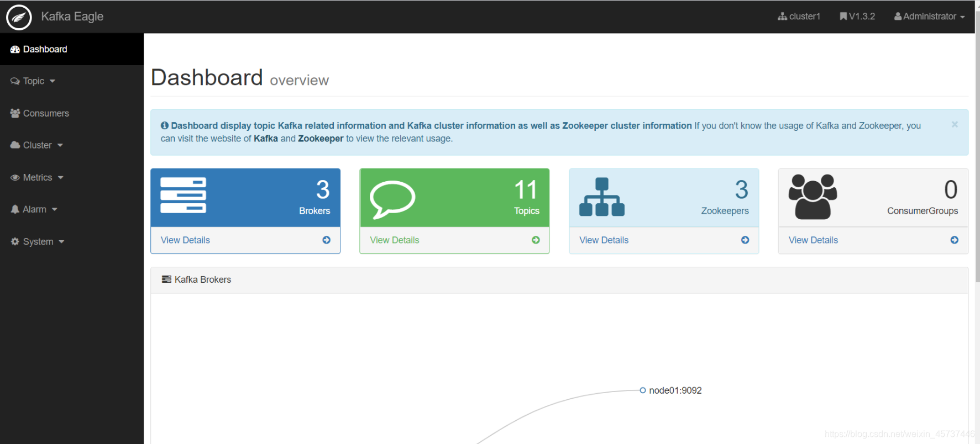
Task: Click the Cluster cloud icon in sidebar
Action: tap(15, 145)
